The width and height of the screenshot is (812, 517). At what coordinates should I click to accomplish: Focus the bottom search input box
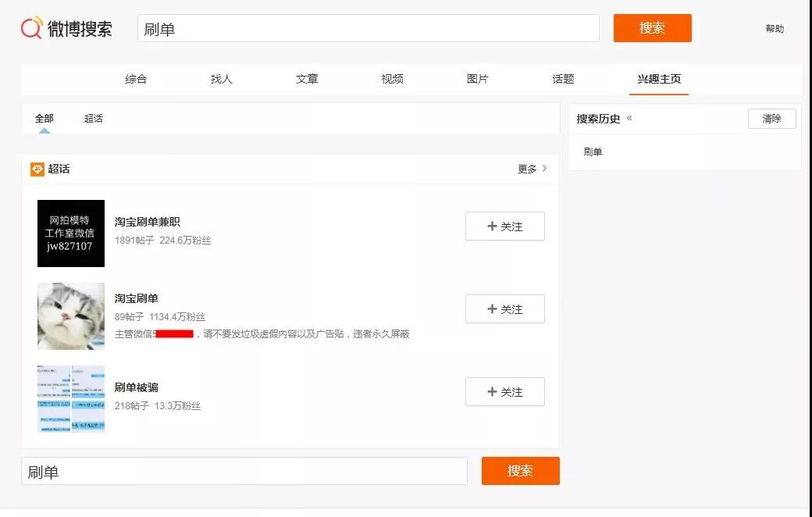tap(244, 471)
